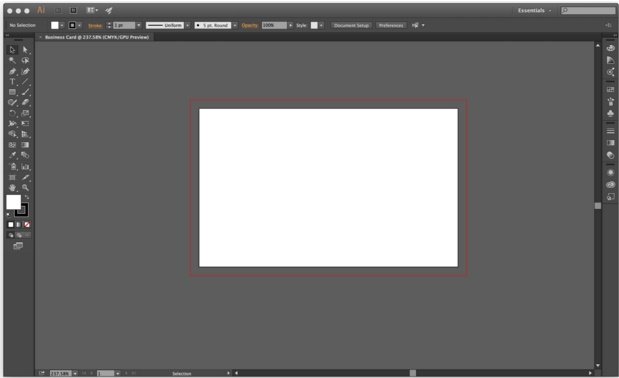
Task: Select the Rectangle tool
Action: tap(12, 92)
